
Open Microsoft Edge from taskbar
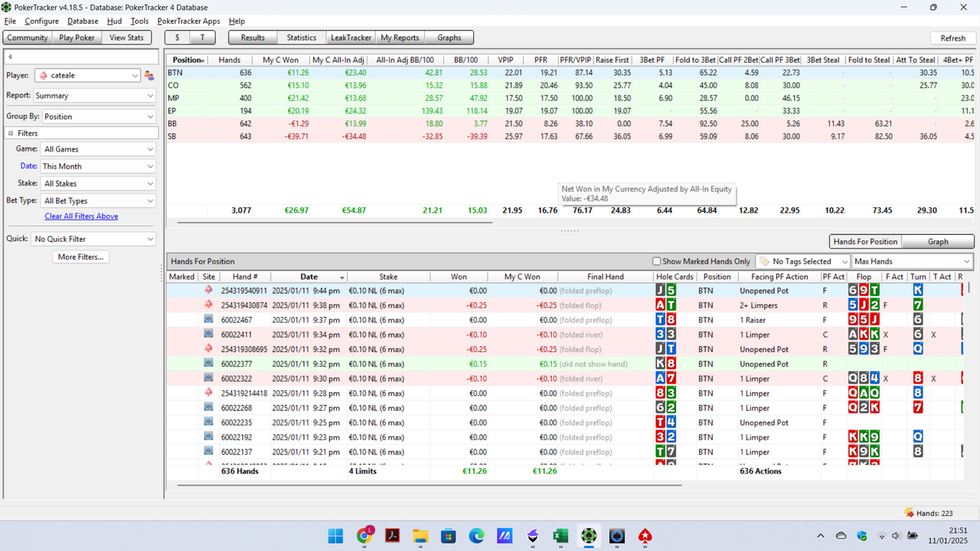[476, 536]
